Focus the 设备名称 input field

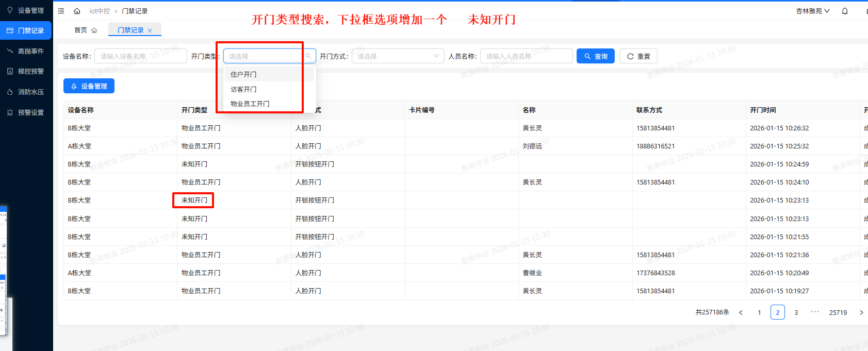[140, 56]
